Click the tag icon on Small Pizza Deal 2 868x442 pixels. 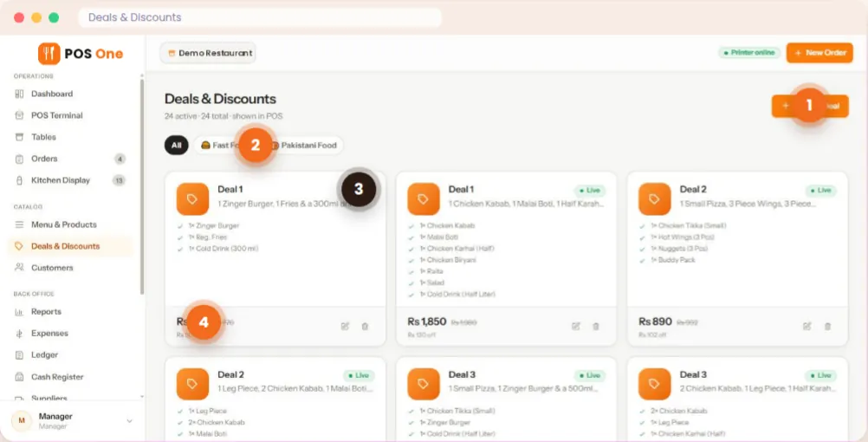point(654,198)
